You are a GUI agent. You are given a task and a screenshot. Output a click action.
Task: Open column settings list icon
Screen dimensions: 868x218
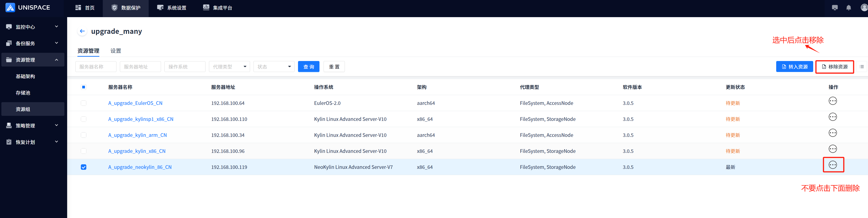point(861,67)
